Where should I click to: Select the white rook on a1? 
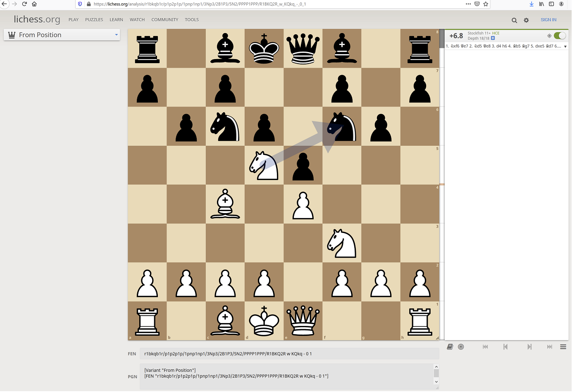tap(147, 321)
